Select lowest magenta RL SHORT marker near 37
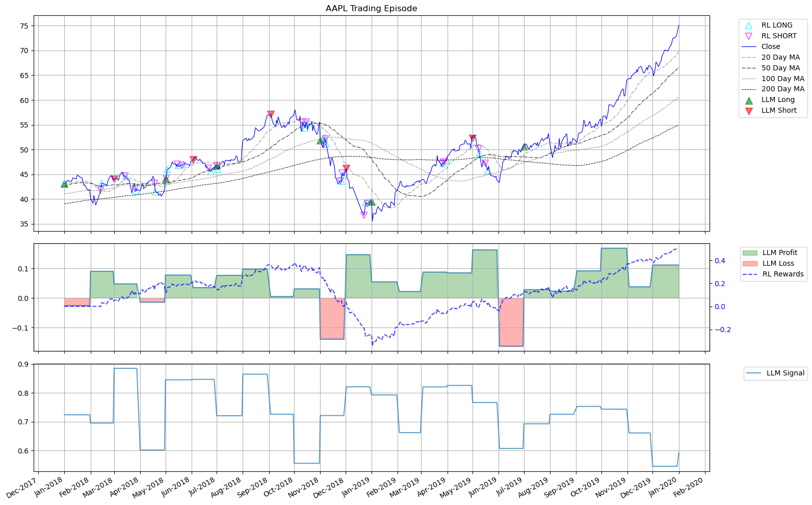The height and width of the screenshot is (505, 812). tap(363, 215)
